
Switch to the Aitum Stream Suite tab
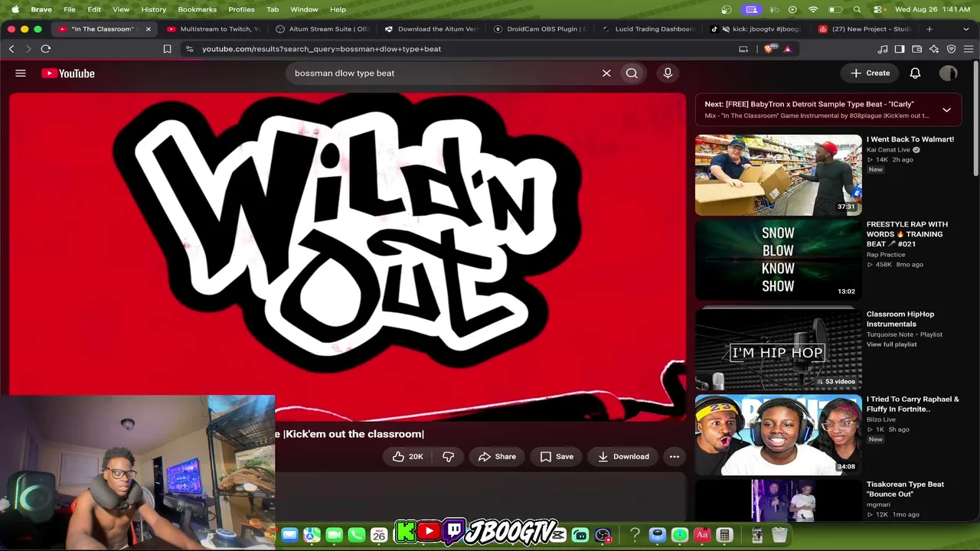click(x=323, y=29)
